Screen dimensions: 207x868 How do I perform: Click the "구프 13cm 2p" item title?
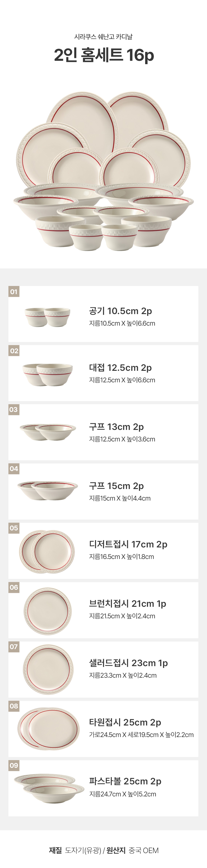pyautogui.click(x=116, y=427)
